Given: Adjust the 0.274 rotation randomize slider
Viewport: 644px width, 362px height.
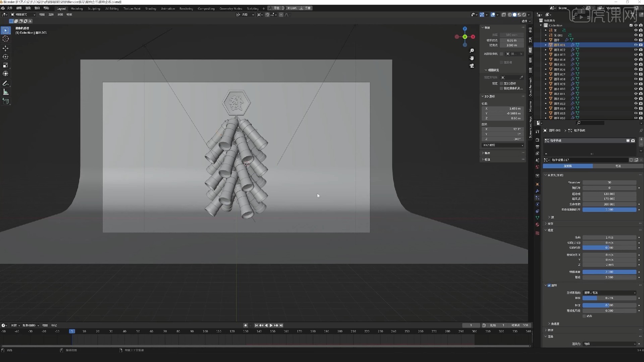Looking at the screenshot, I should point(609,298).
